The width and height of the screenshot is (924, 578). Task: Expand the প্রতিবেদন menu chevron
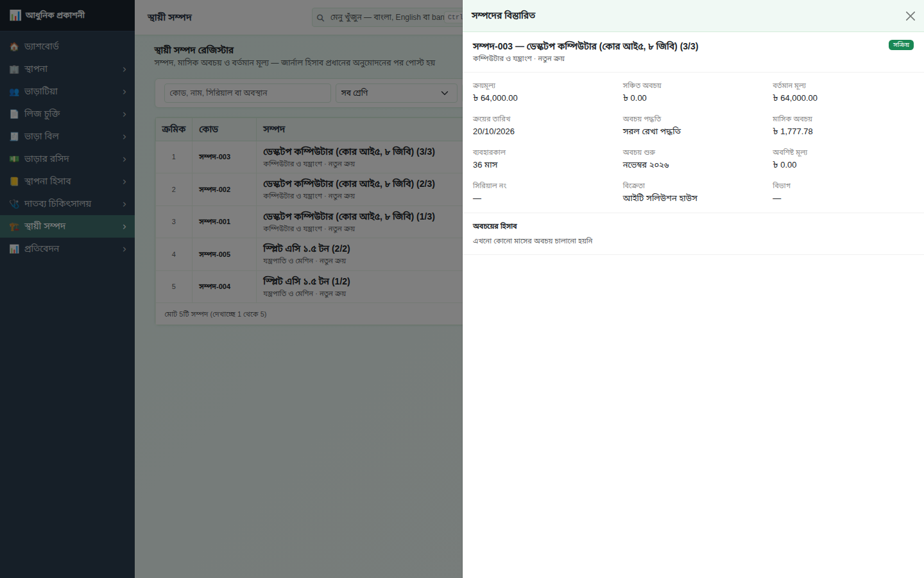coord(124,249)
